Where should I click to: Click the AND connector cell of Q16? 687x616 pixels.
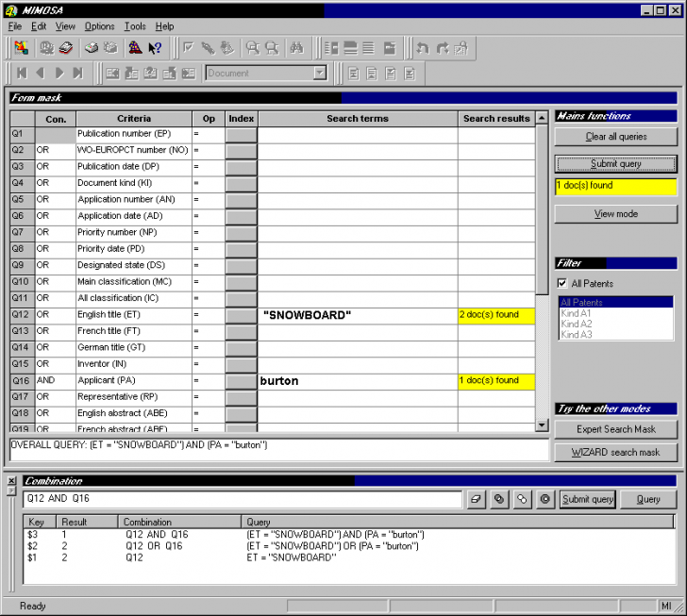[55, 380]
